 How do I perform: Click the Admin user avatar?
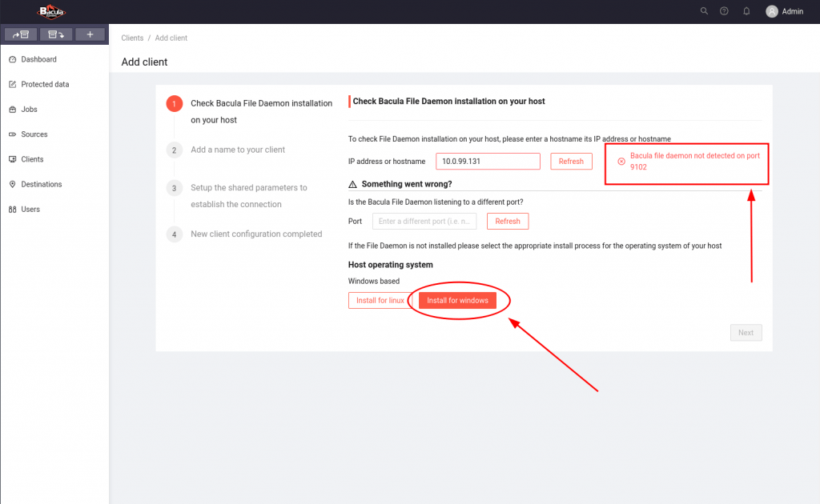(772, 11)
